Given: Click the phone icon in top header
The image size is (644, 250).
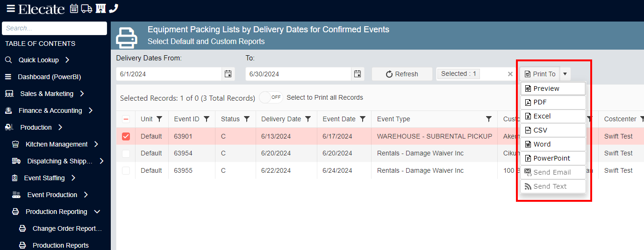Looking at the screenshot, I should click(114, 8).
